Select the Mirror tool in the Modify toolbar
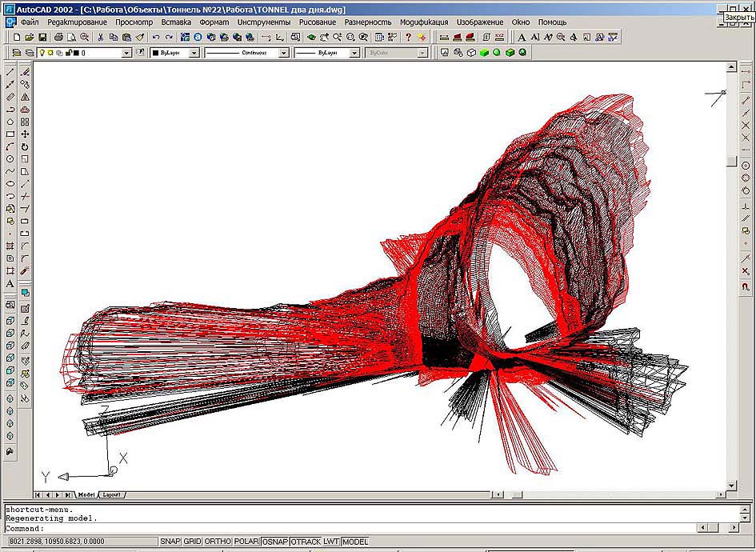756x552 pixels. coord(25,97)
